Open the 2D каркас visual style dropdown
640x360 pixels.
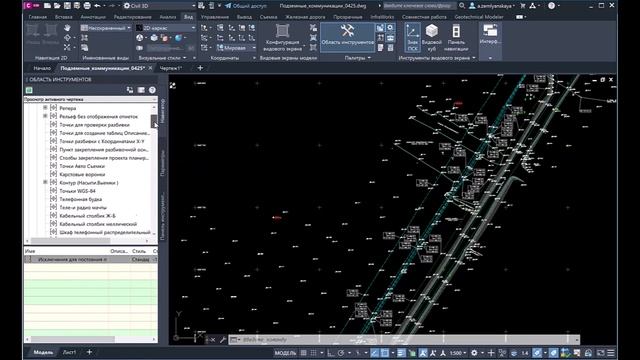pos(166,28)
